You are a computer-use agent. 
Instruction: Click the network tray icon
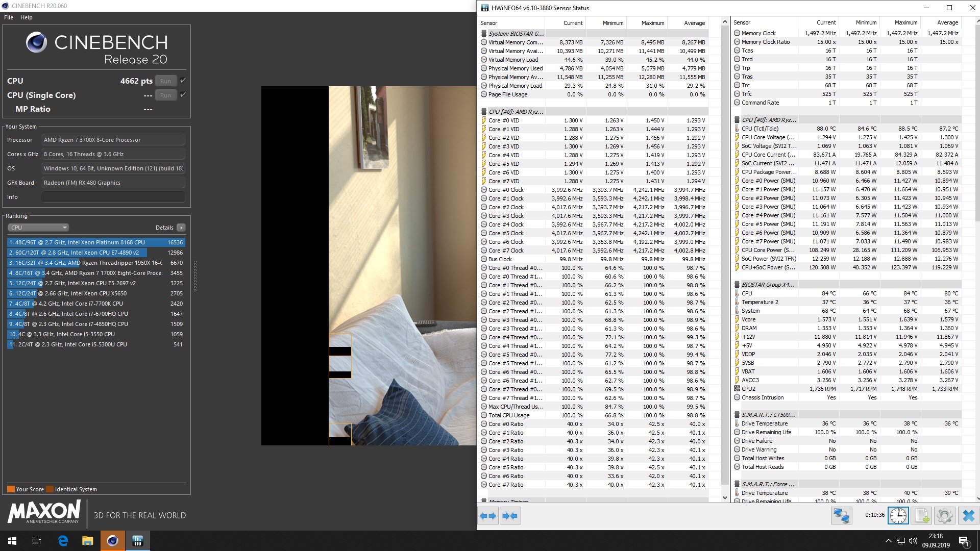coord(901,541)
